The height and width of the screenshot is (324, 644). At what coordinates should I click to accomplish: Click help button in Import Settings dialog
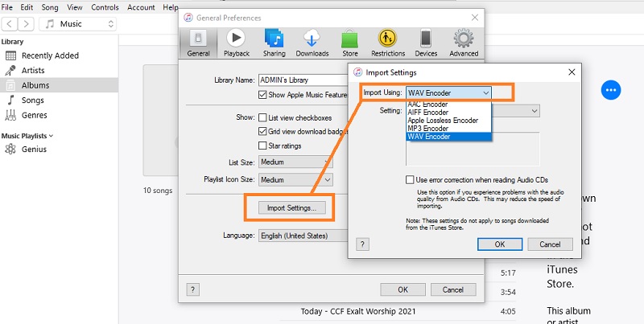pyautogui.click(x=362, y=244)
